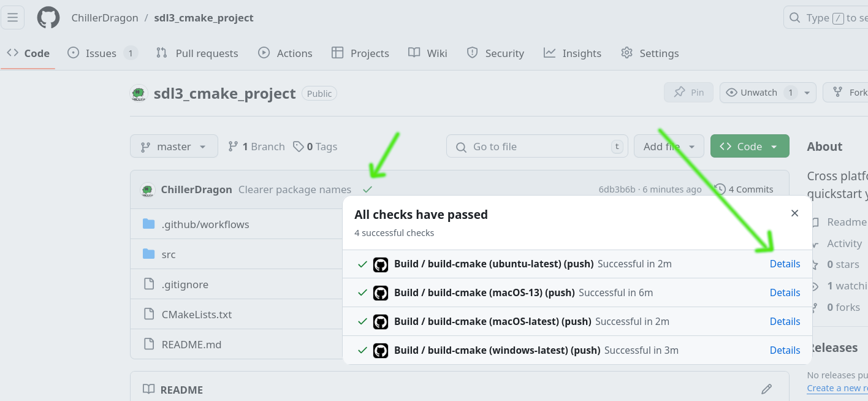Go to GitHub home via Octocat logo
868x401 pixels.
(48, 17)
